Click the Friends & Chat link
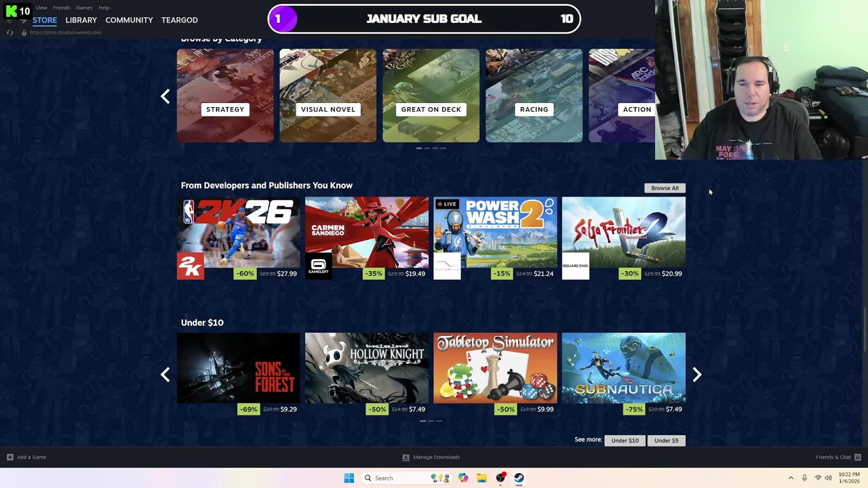This screenshot has width=868, height=488. (833, 457)
